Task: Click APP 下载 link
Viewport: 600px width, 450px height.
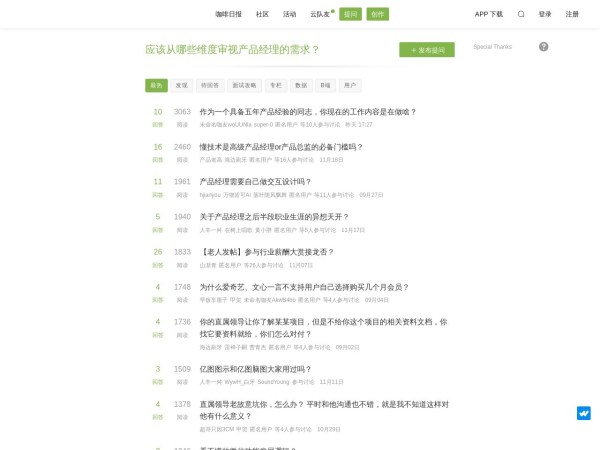Action: point(489,14)
